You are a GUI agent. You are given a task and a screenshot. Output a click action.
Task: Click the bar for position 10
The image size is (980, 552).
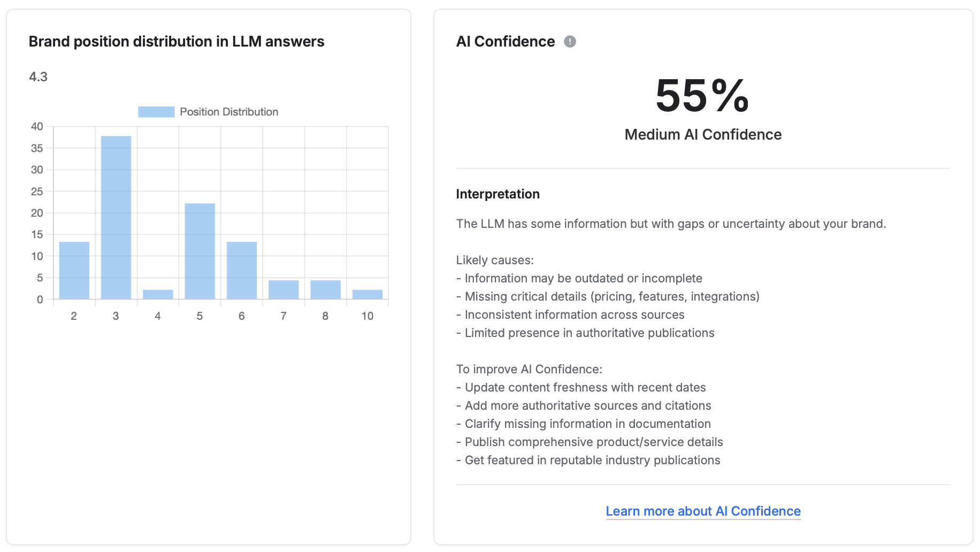(367, 295)
